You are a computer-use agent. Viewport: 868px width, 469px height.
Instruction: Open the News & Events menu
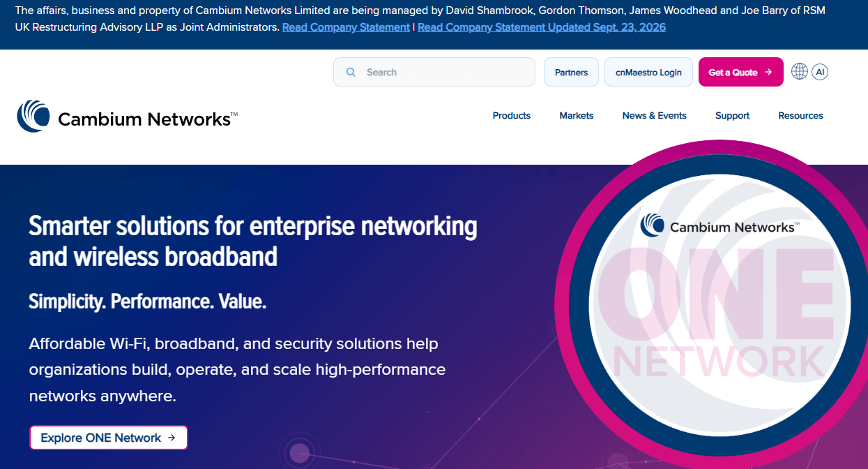pyautogui.click(x=655, y=116)
